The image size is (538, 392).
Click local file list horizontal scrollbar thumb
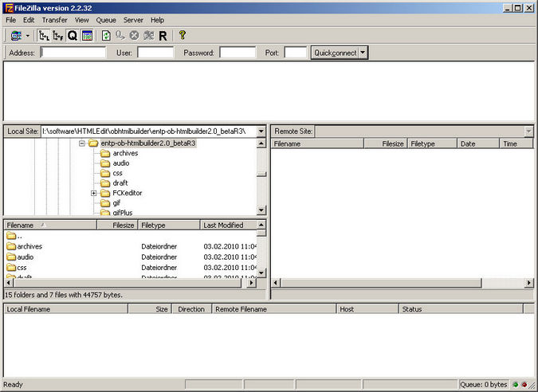128,283
